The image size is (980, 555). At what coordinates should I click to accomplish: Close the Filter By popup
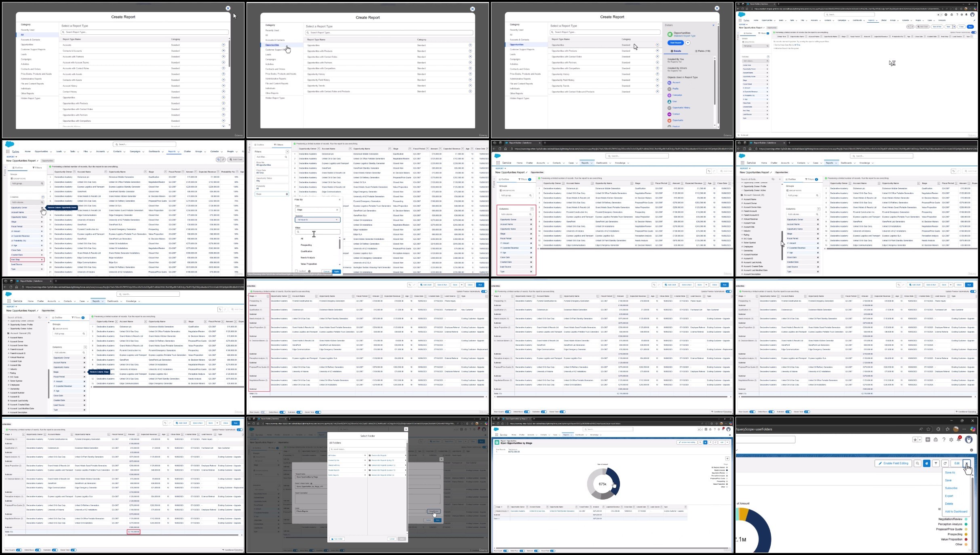pyautogui.click(x=339, y=199)
